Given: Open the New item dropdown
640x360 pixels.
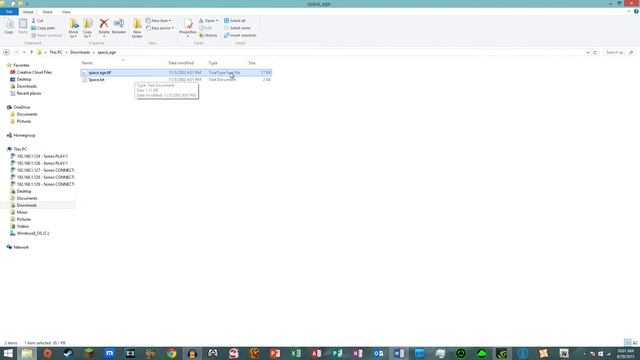Looking at the screenshot, I should [x=158, y=20].
